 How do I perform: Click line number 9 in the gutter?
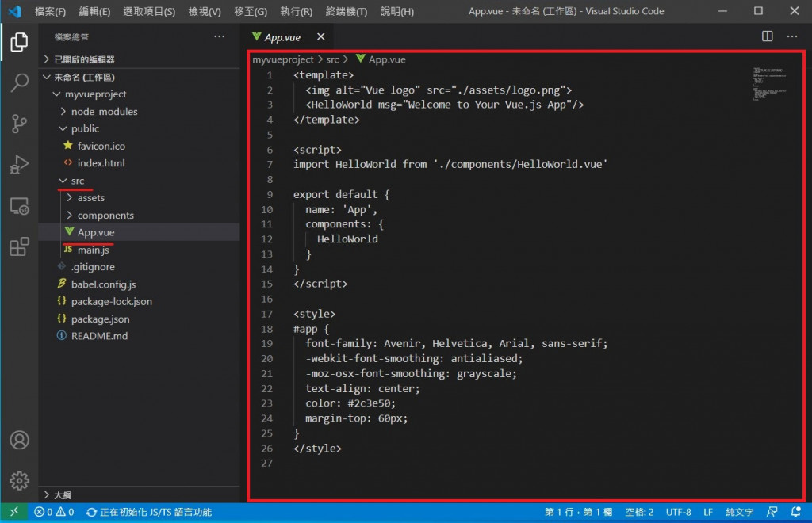pyautogui.click(x=270, y=194)
